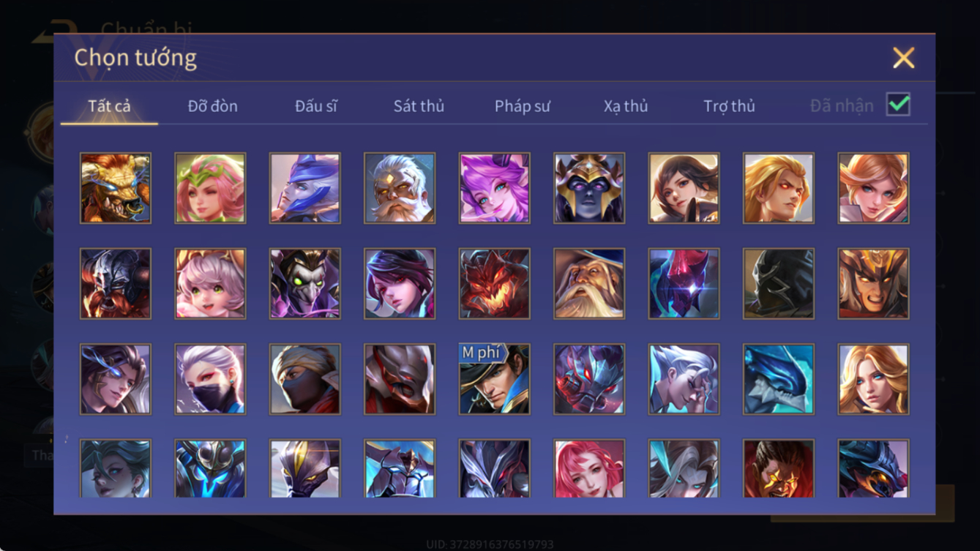Choose the white-bearded elder hero portrait
This screenshot has width=980, height=551.
400,188
